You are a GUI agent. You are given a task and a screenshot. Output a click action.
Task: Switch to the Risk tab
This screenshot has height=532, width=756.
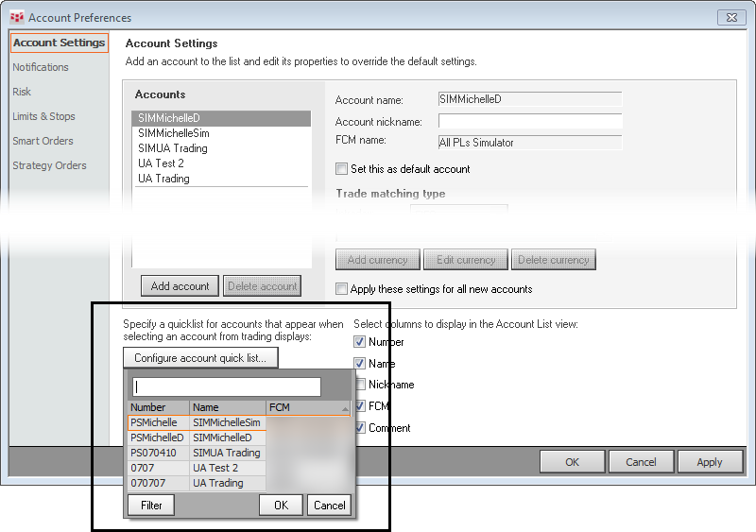coord(22,92)
